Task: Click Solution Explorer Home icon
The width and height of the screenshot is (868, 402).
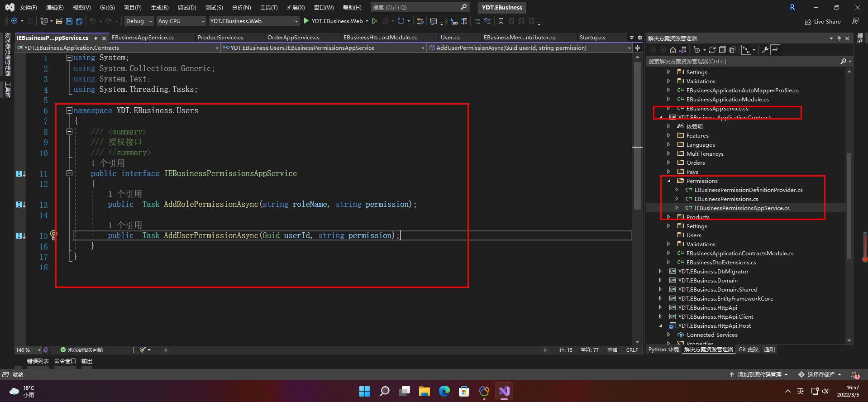Action: (673, 50)
